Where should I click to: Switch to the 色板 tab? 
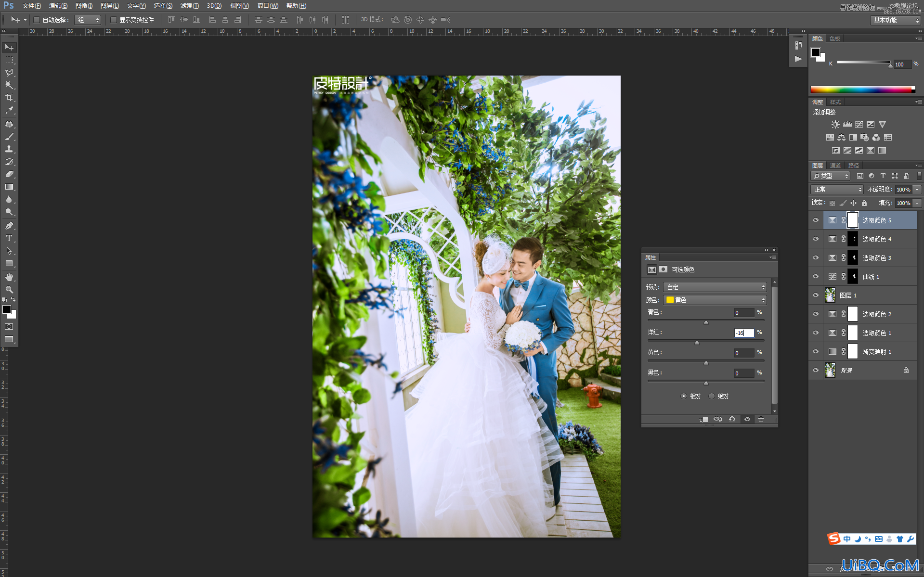click(x=835, y=38)
